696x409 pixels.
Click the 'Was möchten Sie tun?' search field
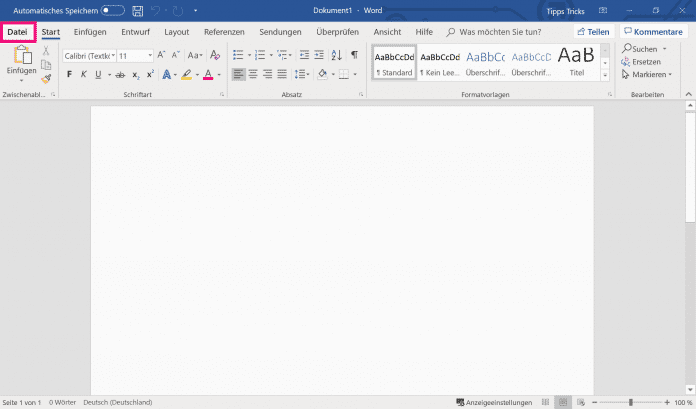click(499, 32)
